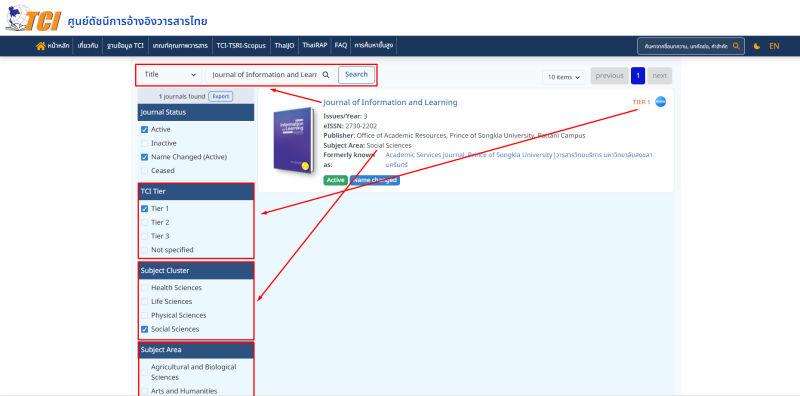This screenshot has width=800, height=396.
Task: Check the Physical Sciences checkbox
Action: pyautogui.click(x=144, y=315)
